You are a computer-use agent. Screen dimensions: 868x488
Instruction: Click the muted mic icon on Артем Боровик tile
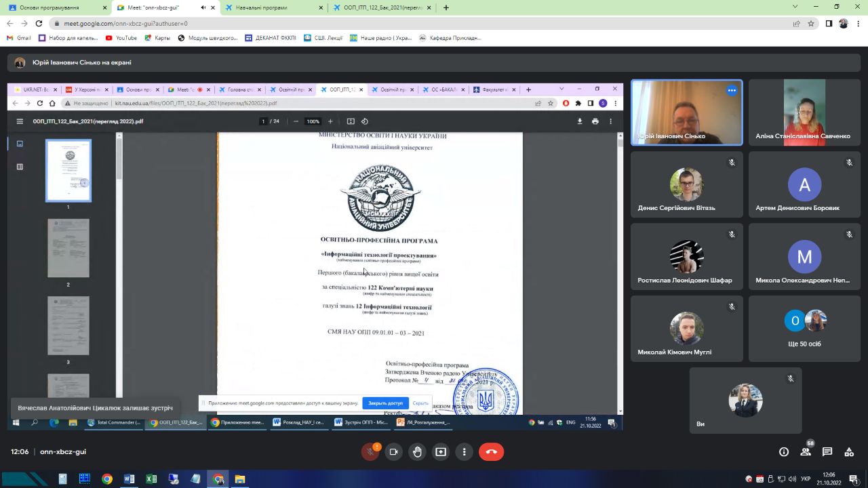(x=849, y=163)
